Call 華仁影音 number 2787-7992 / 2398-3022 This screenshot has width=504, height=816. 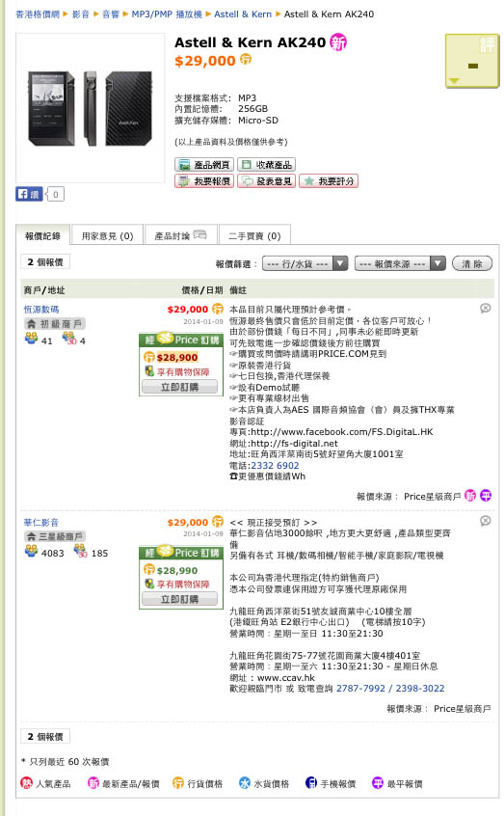(390, 689)
